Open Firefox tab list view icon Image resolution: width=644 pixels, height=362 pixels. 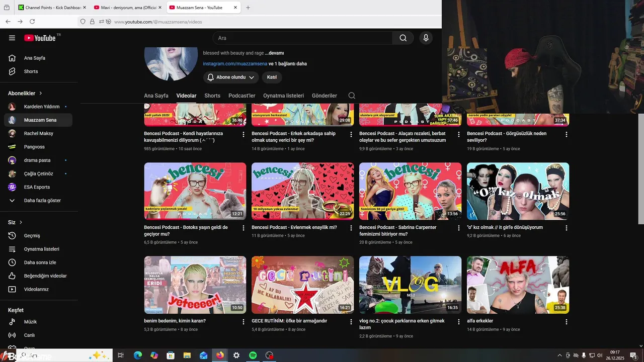point(7,8)
